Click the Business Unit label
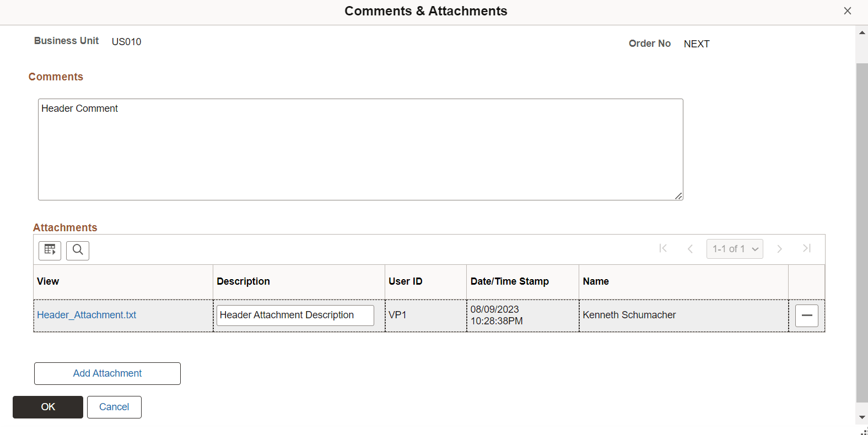Image resolution: width=868 pixels, height=435 pixels. pos(66,41)
